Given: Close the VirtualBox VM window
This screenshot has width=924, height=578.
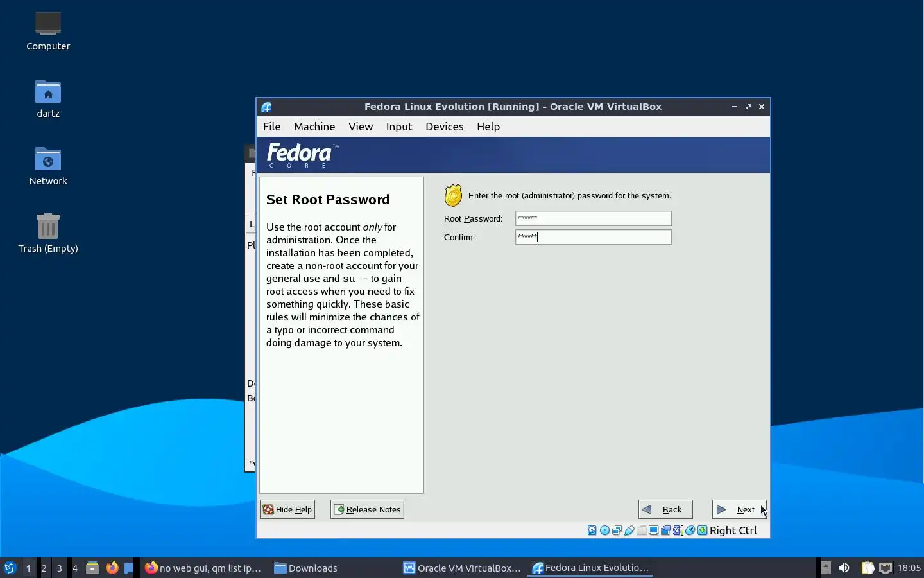Looking at the screenshot, I should (x=762, y=107).
